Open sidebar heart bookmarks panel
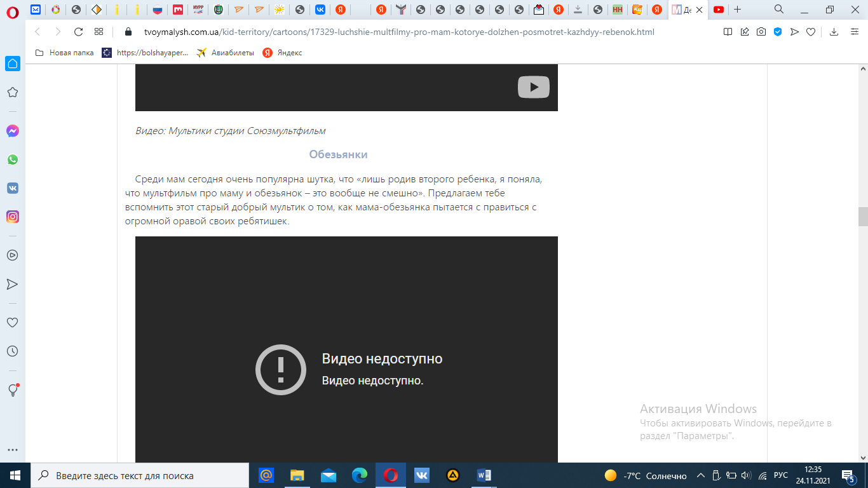Viewport: 868px width, 488px height. click(x=13, y=323)
